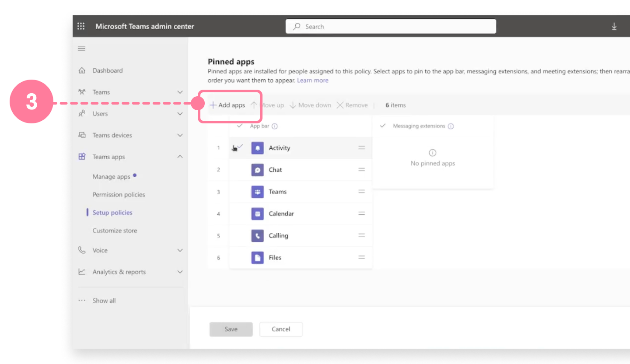Click into the Search field
Screen dimensions: 630x364
coord(391,26)
